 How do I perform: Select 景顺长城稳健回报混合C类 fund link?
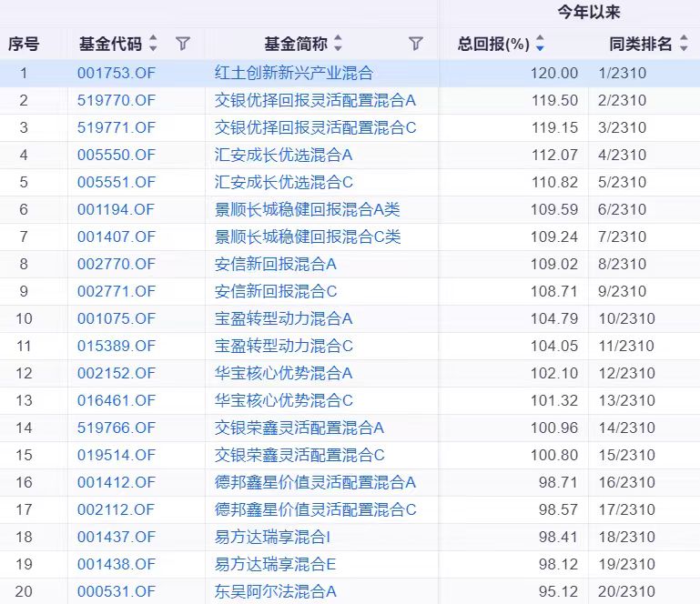click(307, 237)
